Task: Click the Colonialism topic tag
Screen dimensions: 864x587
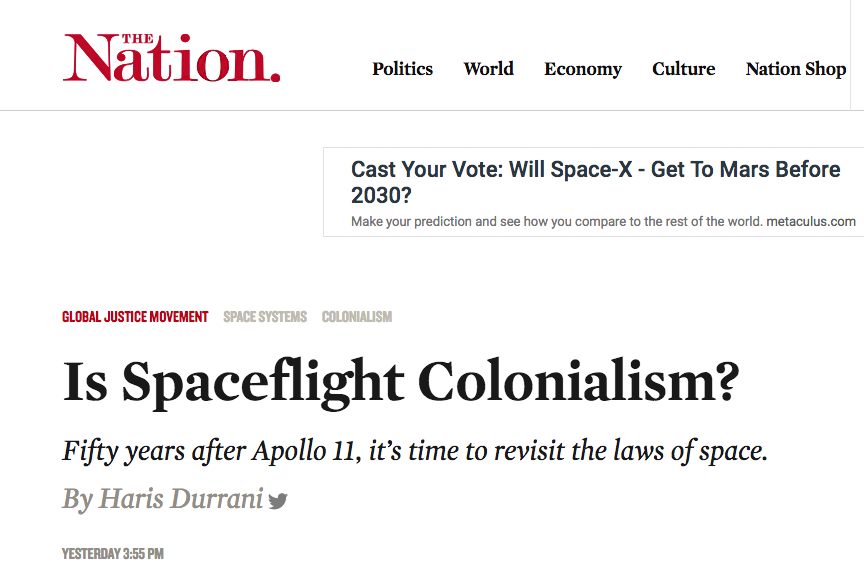Action: point(357,317)
